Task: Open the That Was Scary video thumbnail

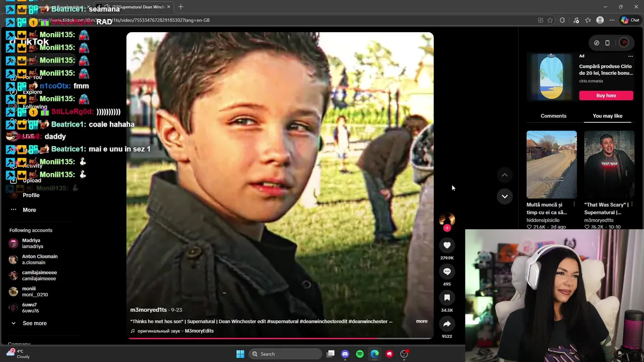Action: (x=609, y=164)
